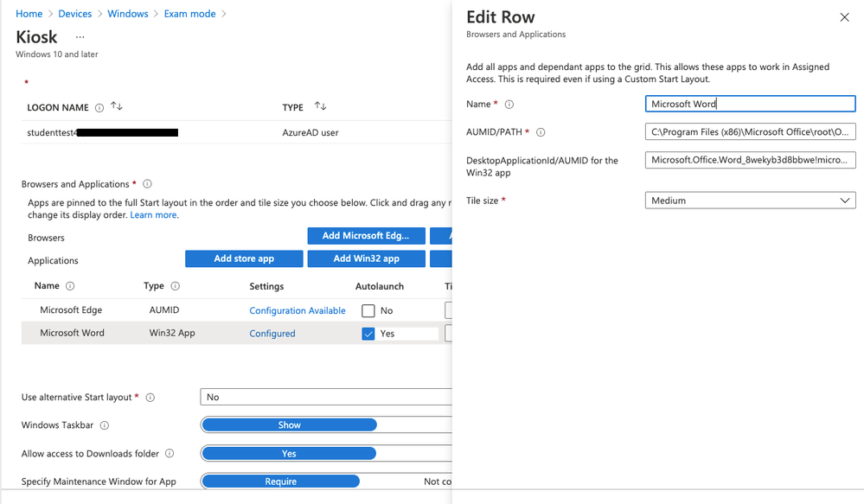
Task: Open Configuration Available for Microsoft Edge
Action: click(298, 310)
